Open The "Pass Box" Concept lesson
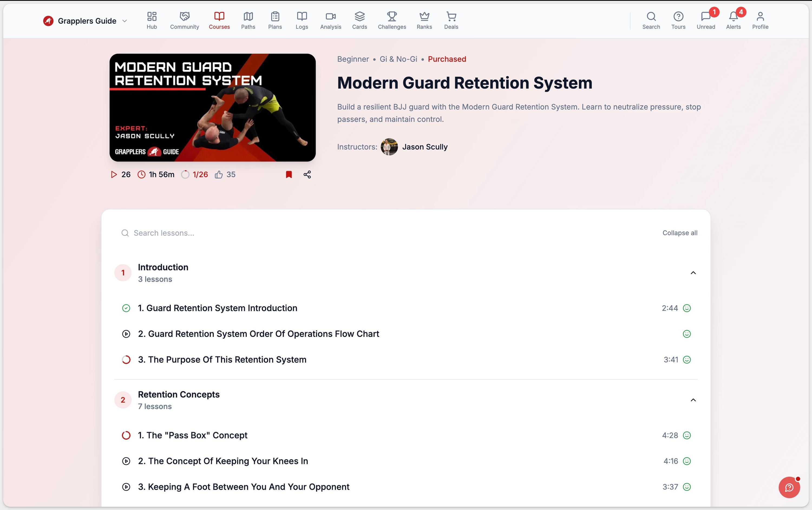This screenshot has width=812, height=510. click(x=192, y=435)
